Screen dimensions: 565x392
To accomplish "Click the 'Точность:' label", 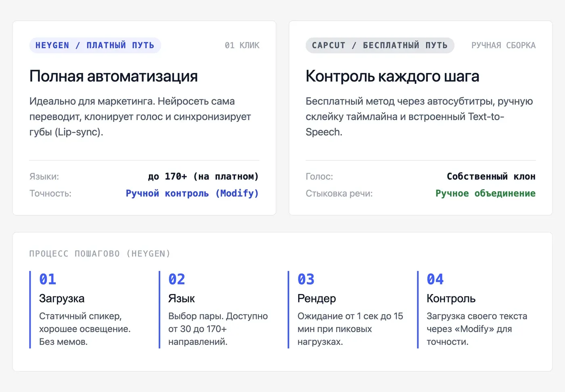I will pos(50,194).
